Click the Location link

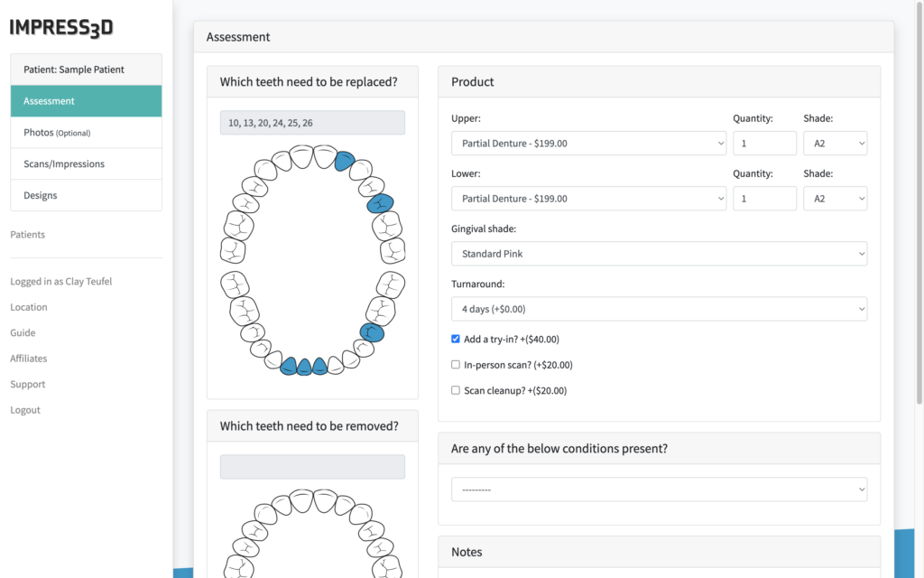tap(29, 307)
